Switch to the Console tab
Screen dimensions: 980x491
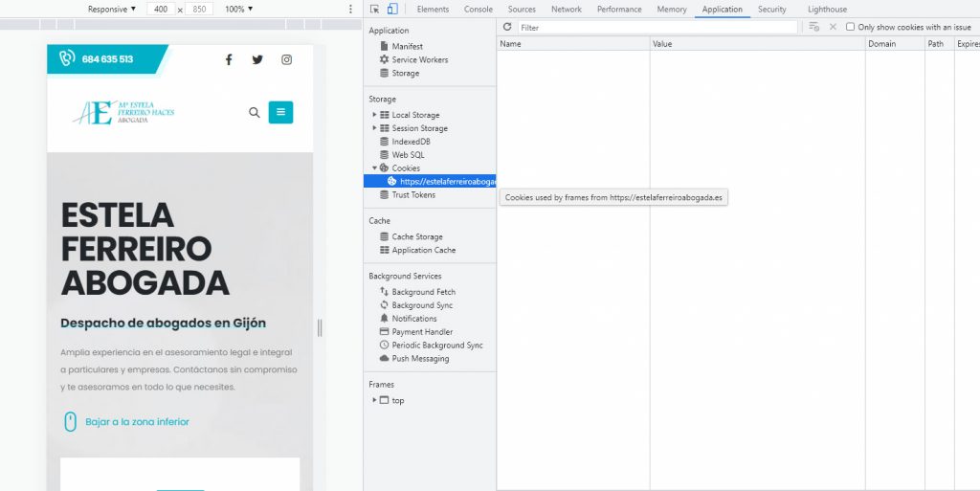tap(479, 10)
